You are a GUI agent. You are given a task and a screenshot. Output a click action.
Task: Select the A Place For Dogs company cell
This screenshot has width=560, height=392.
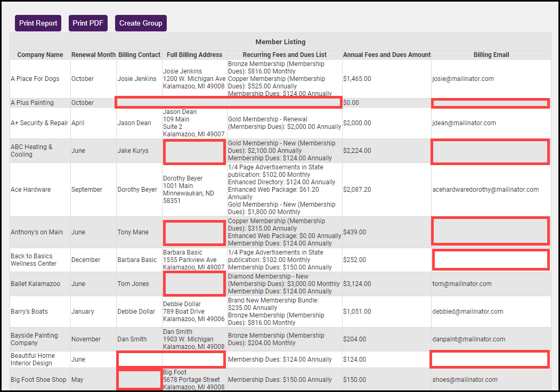(x=35, y=79)
